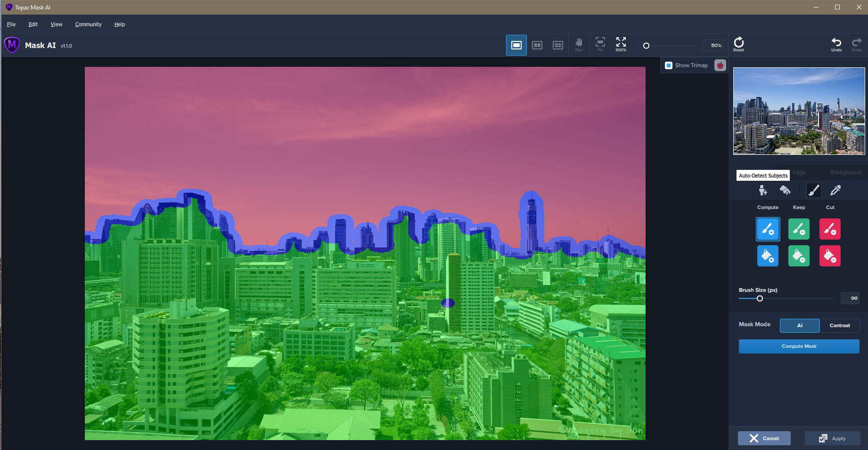Cancel the masking session
This screenshot has width=868, height=450.
(x=764, y=438)
